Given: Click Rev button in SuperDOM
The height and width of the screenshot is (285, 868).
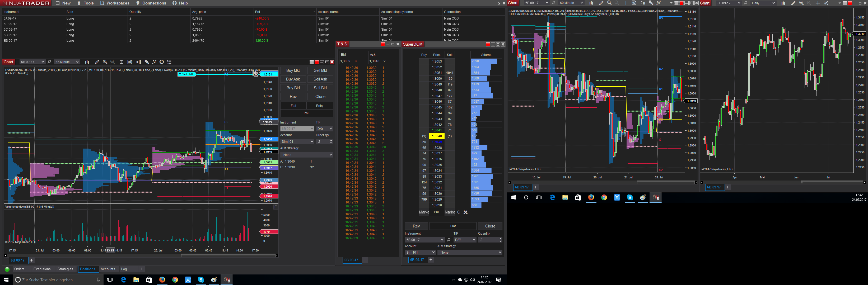Looking at the screenshot, I should point(416,226).
